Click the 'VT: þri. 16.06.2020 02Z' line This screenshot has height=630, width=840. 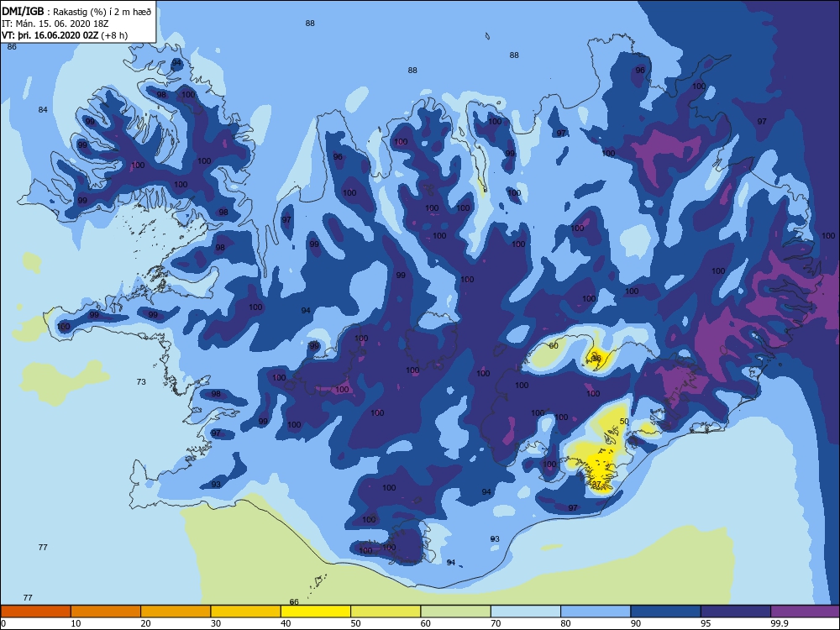pos(50,35)
